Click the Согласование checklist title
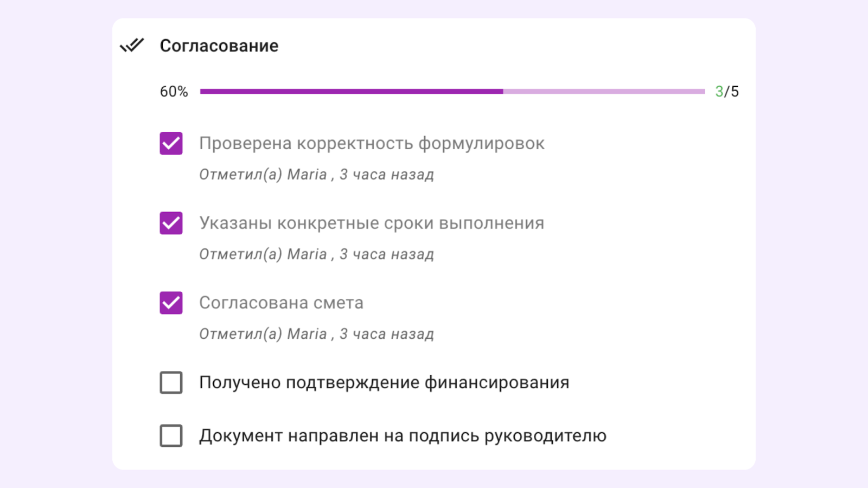 point(219,46)
